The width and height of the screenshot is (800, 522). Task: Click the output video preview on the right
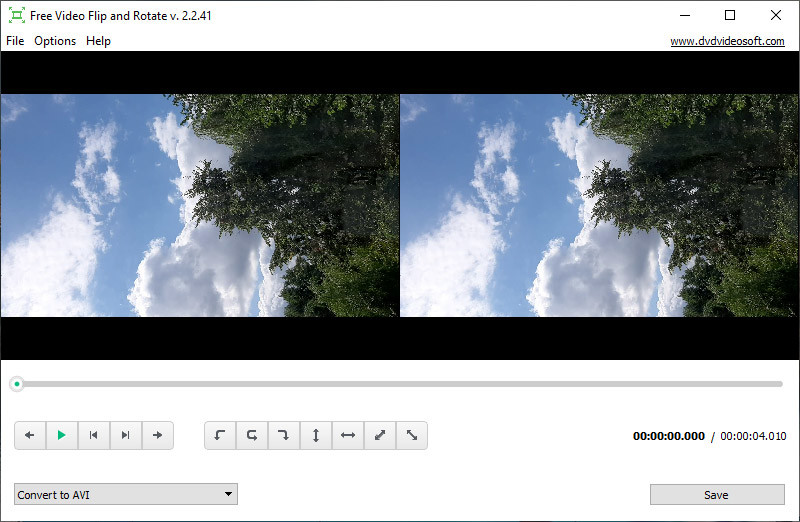pyautogui.click(x=600, y=205)
